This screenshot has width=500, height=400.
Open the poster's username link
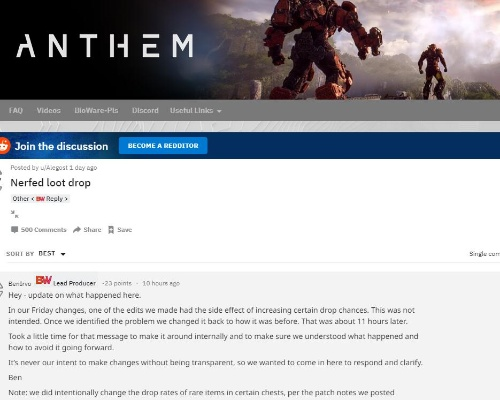tap(54, 168)
